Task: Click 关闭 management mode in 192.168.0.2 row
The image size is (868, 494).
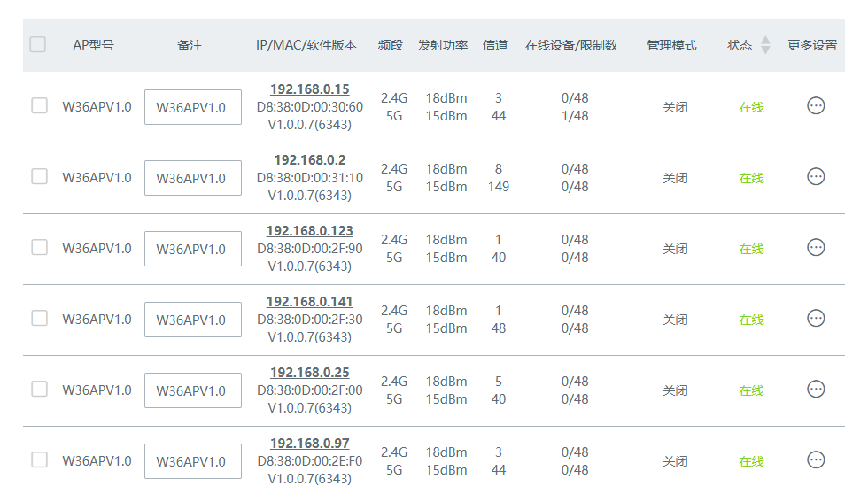Action: tap(675, 178)
